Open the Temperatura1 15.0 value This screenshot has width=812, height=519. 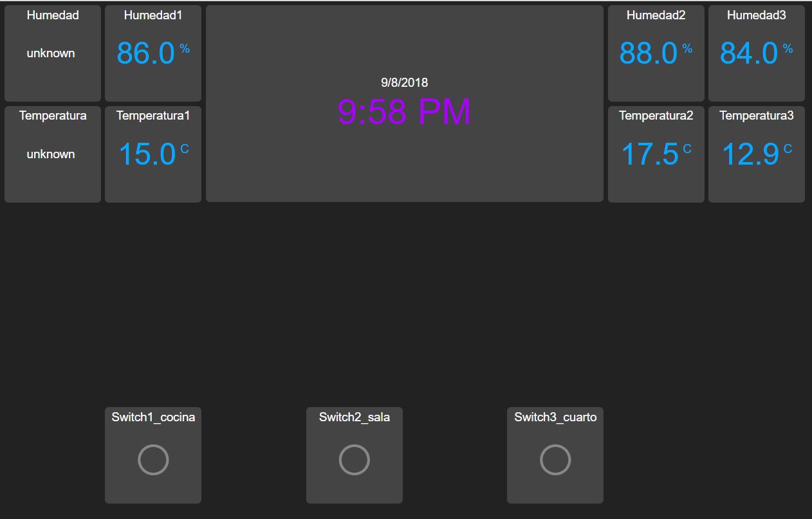click(x=147, y=154)
